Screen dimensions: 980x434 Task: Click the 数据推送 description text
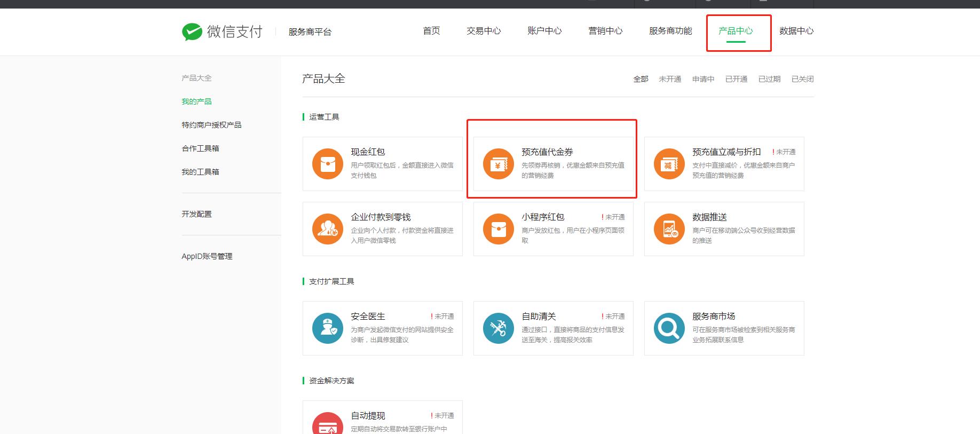[x=744, y=235]
